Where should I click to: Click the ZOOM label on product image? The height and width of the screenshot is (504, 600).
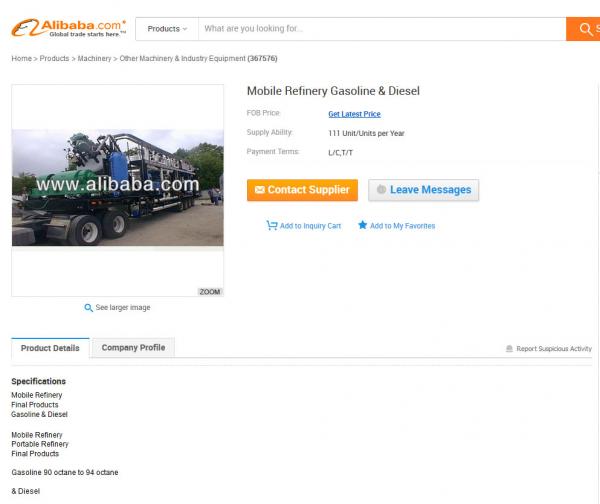coord(210,292)
